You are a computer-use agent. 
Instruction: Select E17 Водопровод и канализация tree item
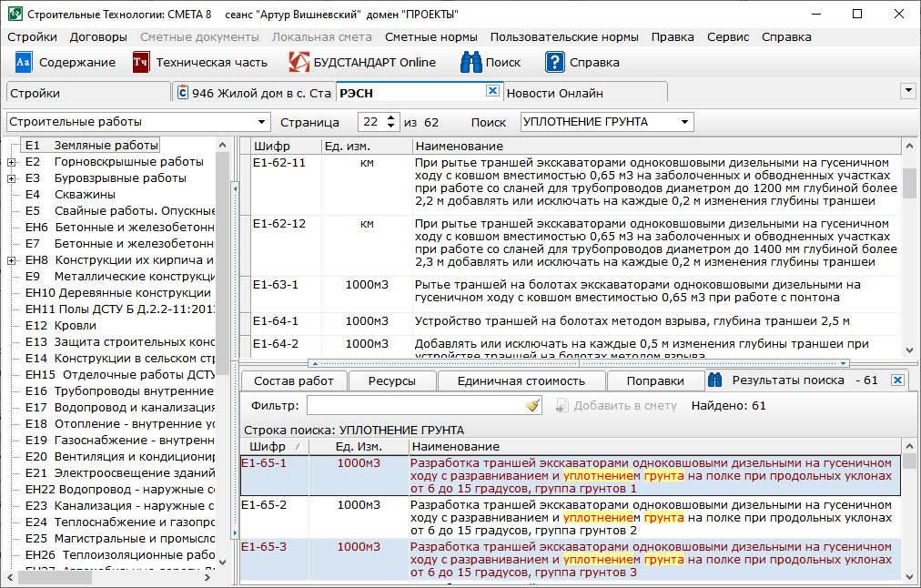(x=119, y=407)
